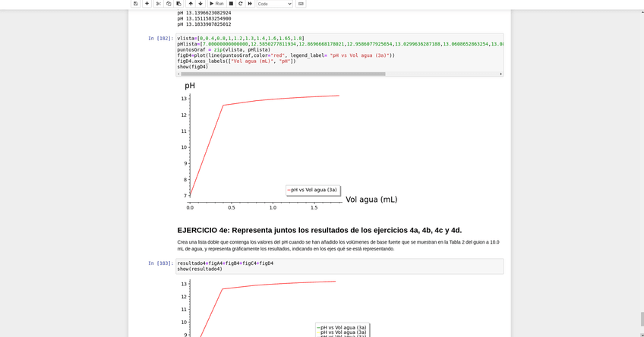Select the In [182] prompt label
The height and width of the screenshot is (337, 644).
point(160,38)
